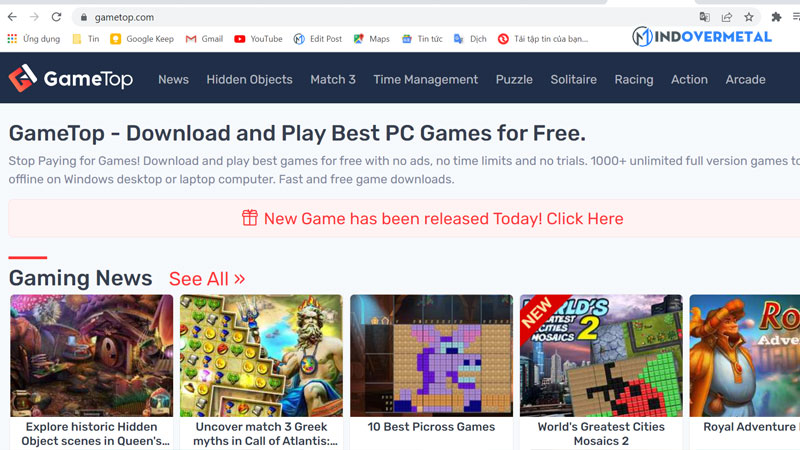
Task: Open the Gmail bookmark
Action: [x=204, y=39]
